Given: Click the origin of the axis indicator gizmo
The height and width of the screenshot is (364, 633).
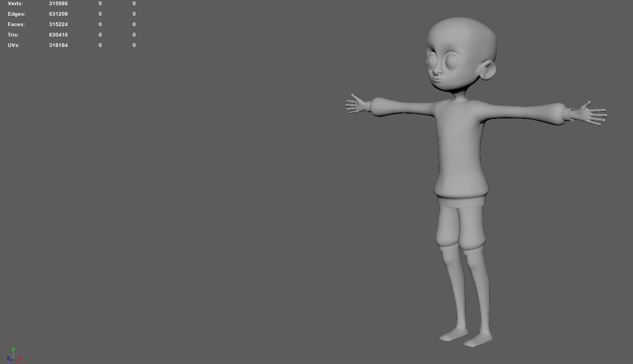Looking at the screenshot, I should (13, 359).
